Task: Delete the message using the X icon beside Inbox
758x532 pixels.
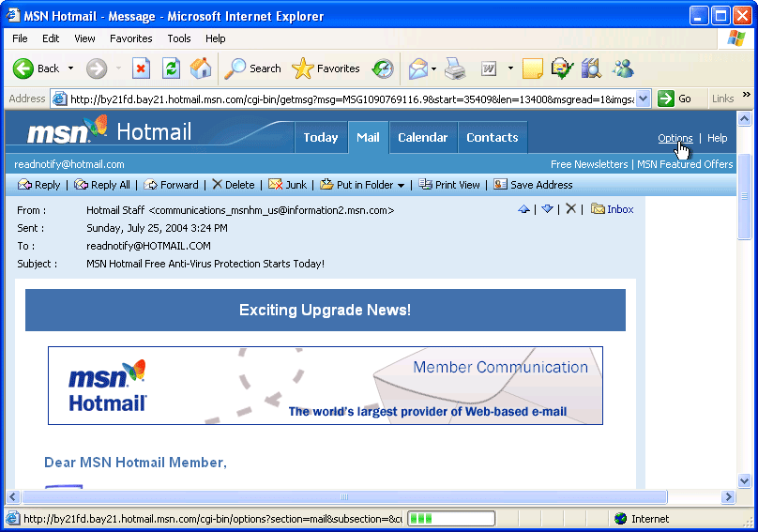Action: tap(570, 209)
